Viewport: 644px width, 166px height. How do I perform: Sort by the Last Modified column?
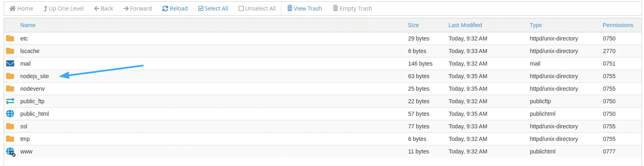465,25
